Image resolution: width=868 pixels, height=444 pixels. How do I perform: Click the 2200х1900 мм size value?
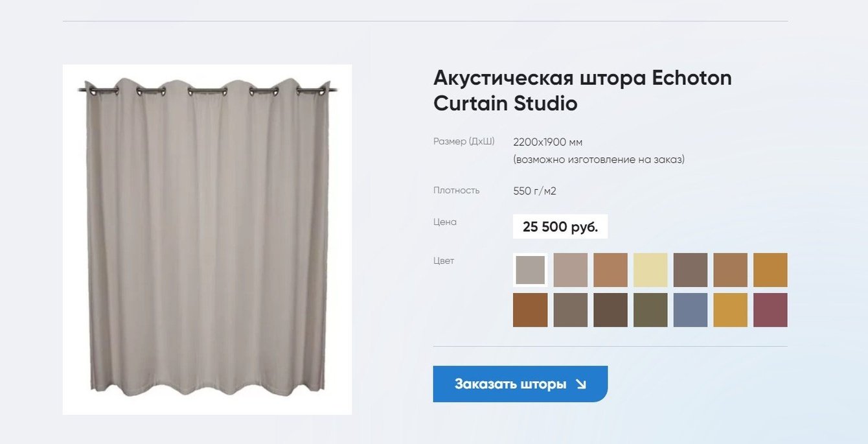click(548, 142)
